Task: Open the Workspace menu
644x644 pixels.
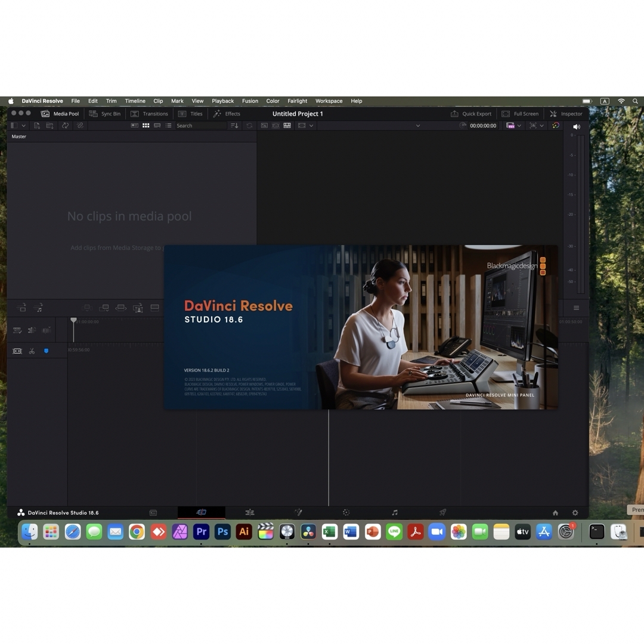Action: 329,101
